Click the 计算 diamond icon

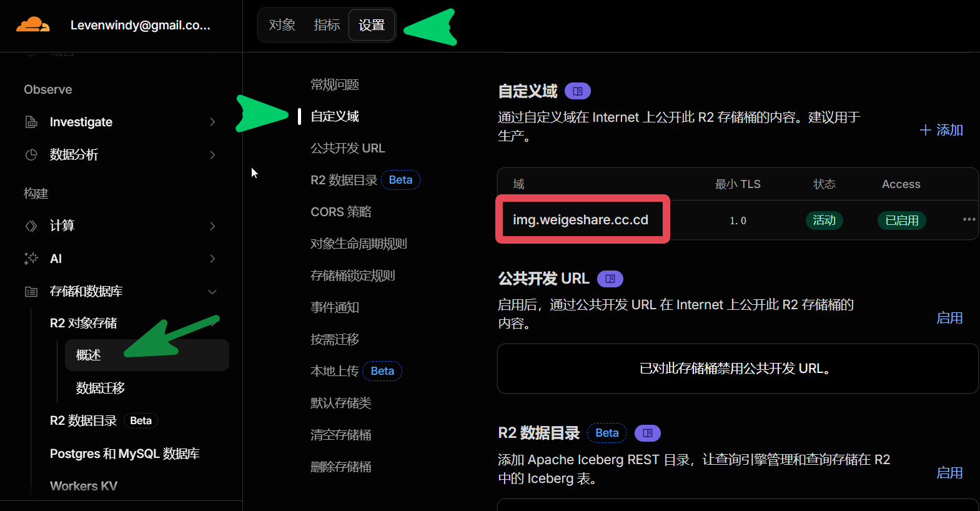click(x=31, y=226)
